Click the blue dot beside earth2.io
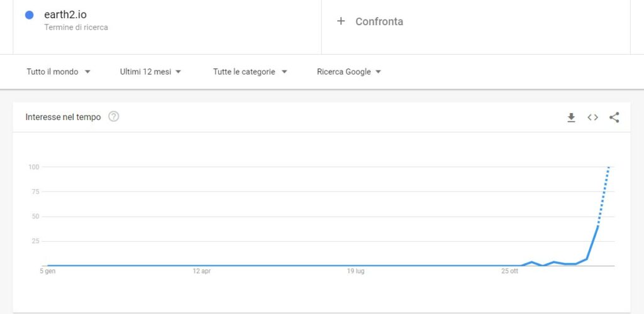The width and height of the screenshot is (644, 314). (29, 15)
